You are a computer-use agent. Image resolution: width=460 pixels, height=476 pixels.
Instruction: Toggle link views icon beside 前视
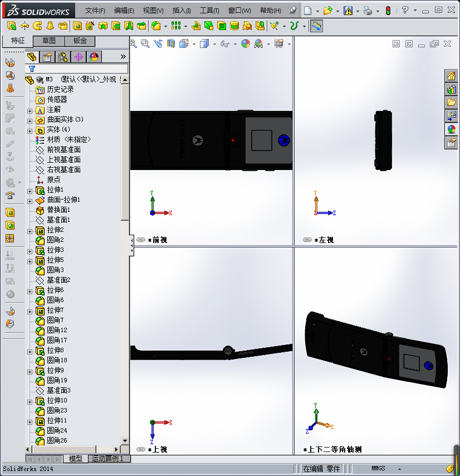[141, 240]
